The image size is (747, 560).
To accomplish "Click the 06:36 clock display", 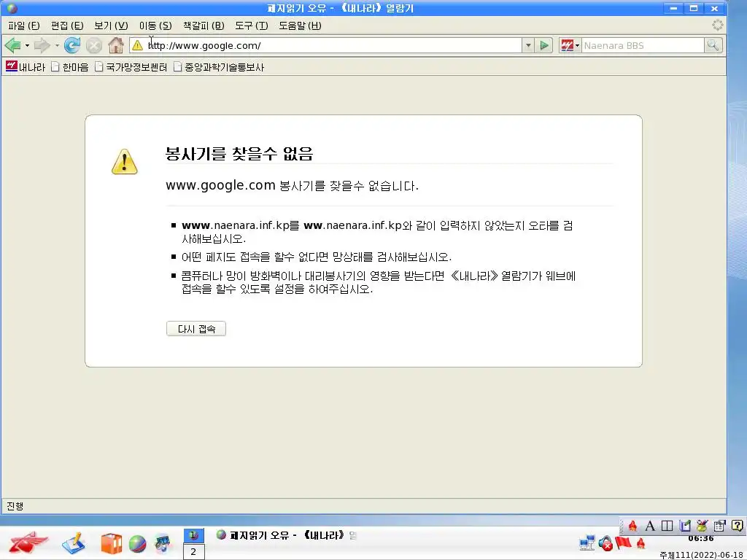I will click(701, 539).
